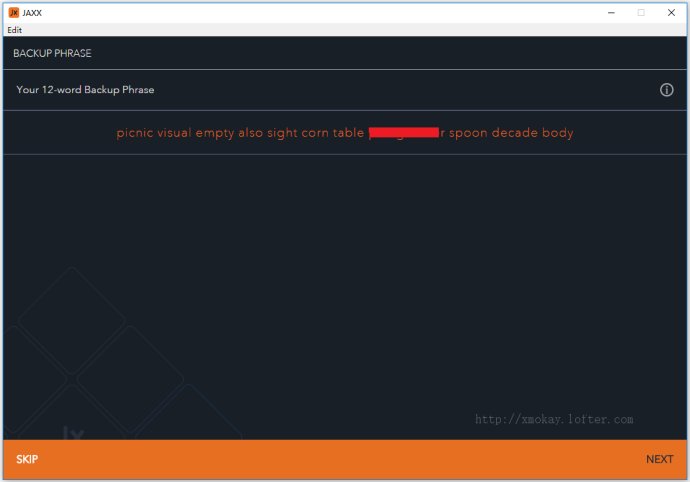
Task: Open the Edit menu
Action: point(15,30)
